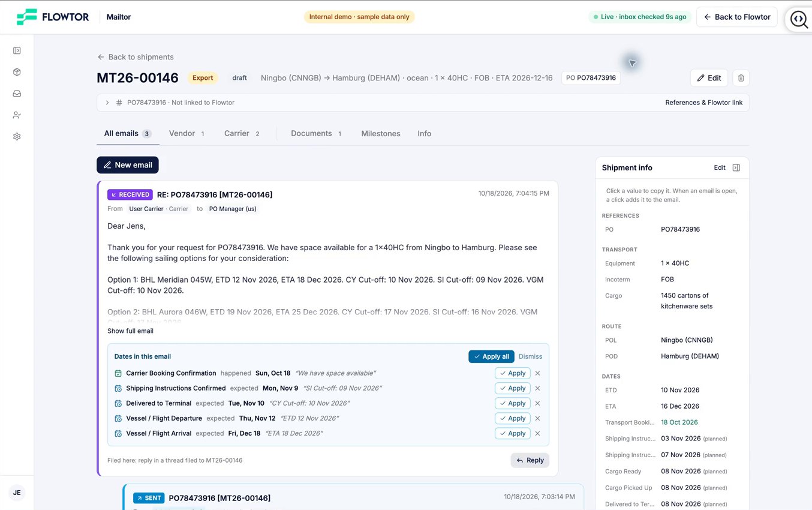Viewport: 812px width, 510px height.
Task: Expand email via Show full email
Action: (130, 331)
